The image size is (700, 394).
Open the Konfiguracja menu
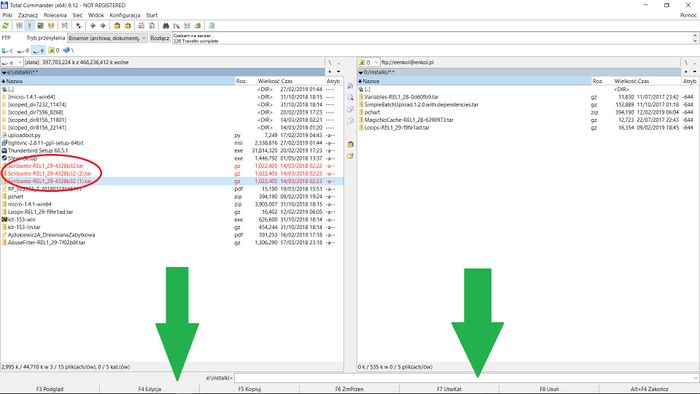[125, 15]
